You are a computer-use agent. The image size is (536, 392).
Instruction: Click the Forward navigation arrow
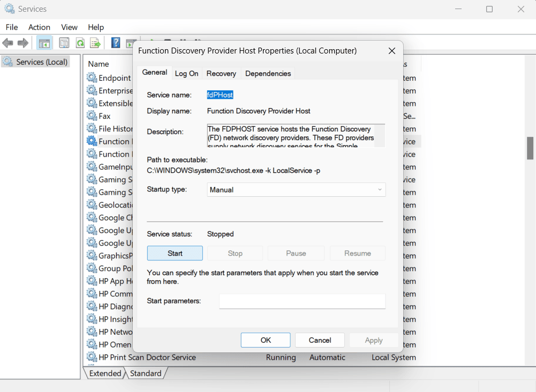click(x=21, y=42)
